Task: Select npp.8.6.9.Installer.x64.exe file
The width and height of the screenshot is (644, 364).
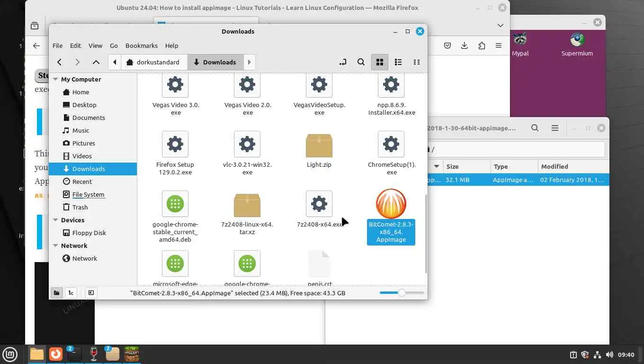Action: point(391,94)
